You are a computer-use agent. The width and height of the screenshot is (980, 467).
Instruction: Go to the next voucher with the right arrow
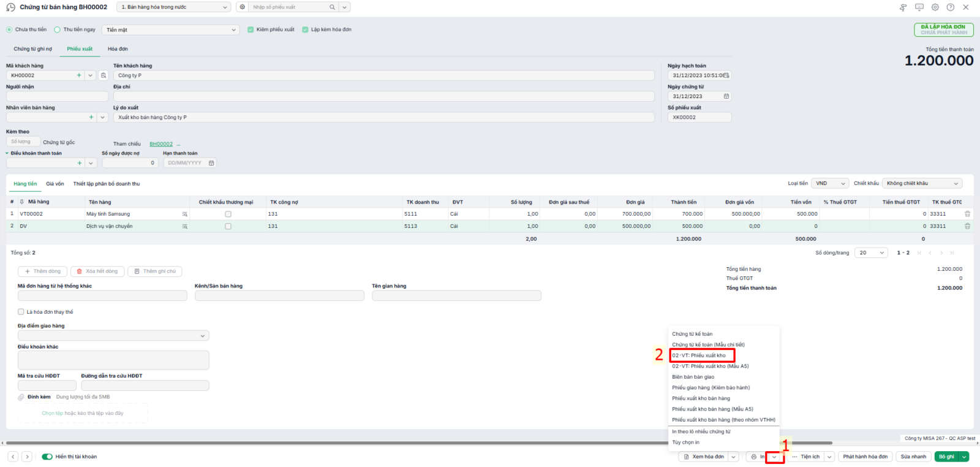click(27, 457)
